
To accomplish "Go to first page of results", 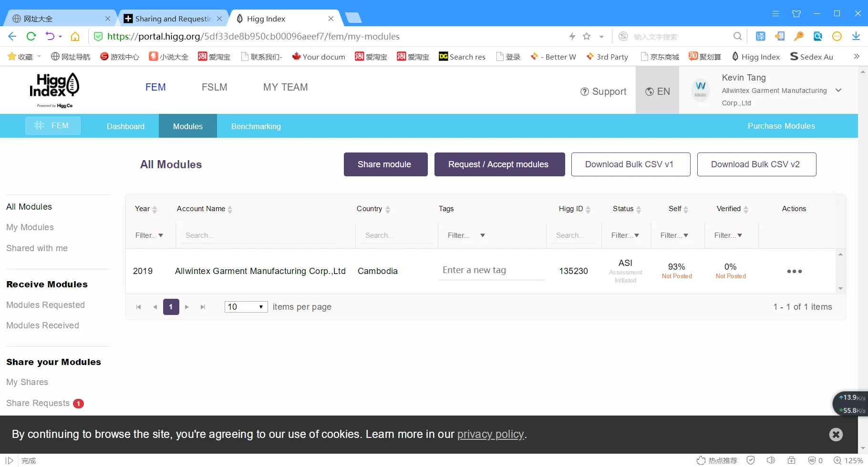I will (138, 307).
